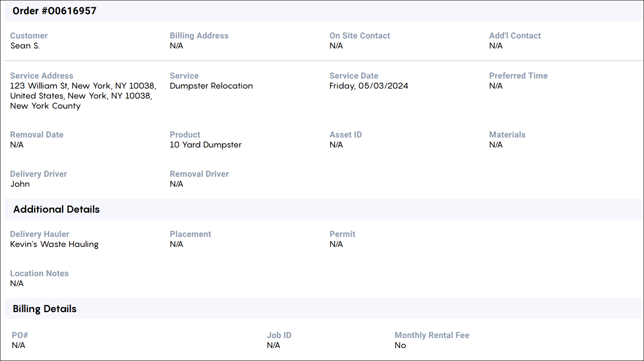Viewport: 644px width, 361px height.
Task: Click the Order #00616957 heading
Action: tap(54, 11)
